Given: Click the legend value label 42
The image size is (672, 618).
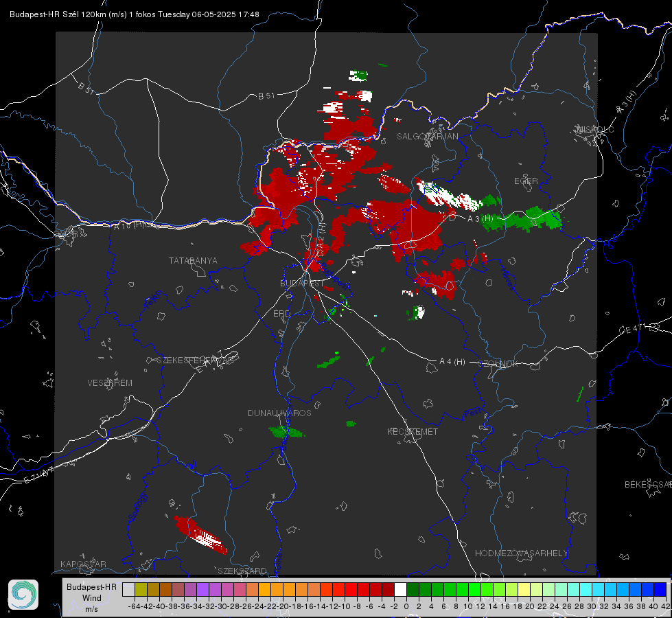Looking at the screenshot, I should [665, 606].
